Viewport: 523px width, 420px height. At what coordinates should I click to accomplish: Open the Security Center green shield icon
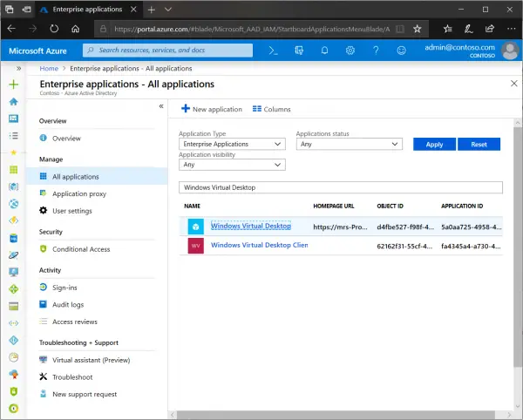tap(14, 391)
